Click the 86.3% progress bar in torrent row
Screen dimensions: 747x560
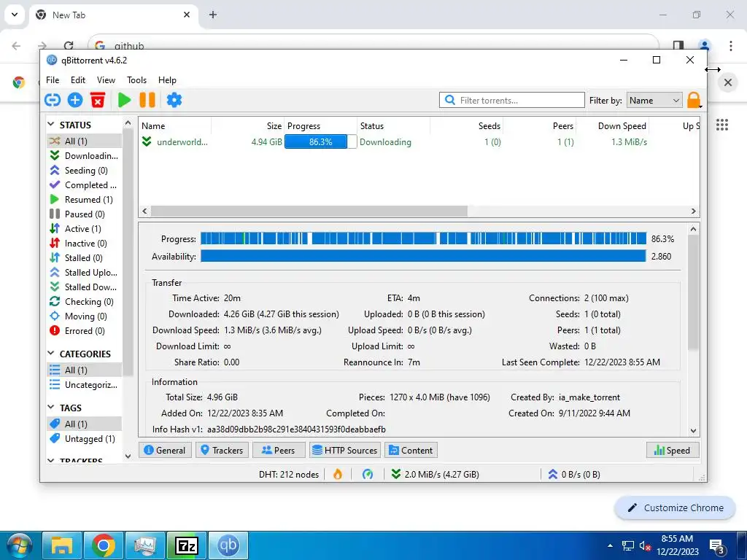(321, 142)
